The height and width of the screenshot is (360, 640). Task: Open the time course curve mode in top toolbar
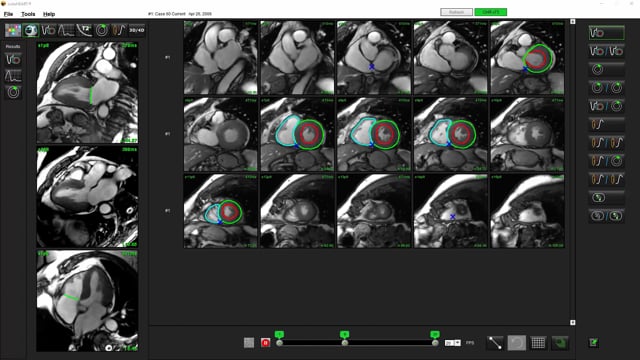tap(66, 30)
